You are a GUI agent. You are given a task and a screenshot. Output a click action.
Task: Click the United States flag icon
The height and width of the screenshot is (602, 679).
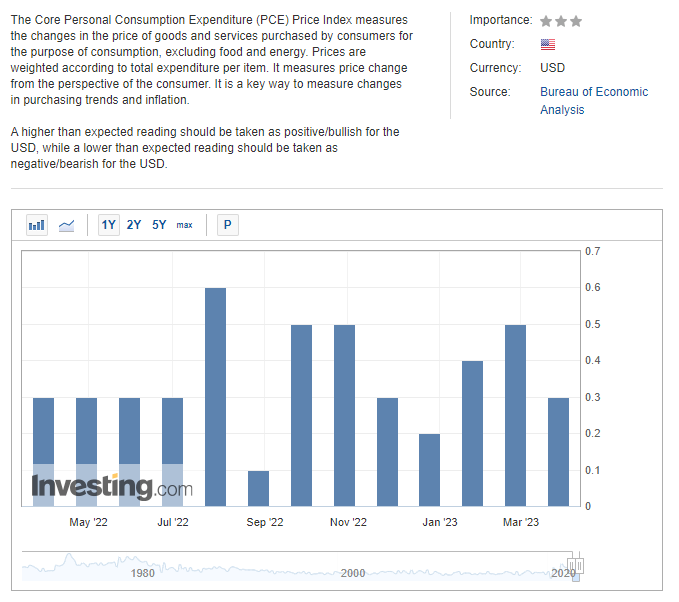coord(547,44)
